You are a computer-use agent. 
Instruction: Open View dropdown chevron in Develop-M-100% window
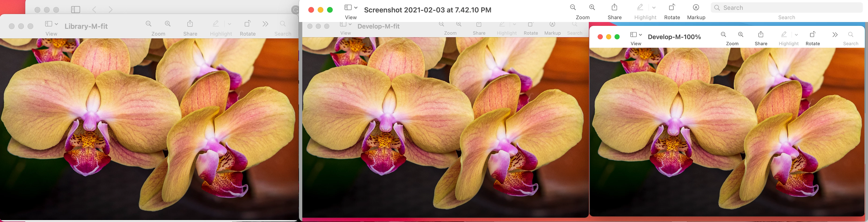[x=640, y=34]
